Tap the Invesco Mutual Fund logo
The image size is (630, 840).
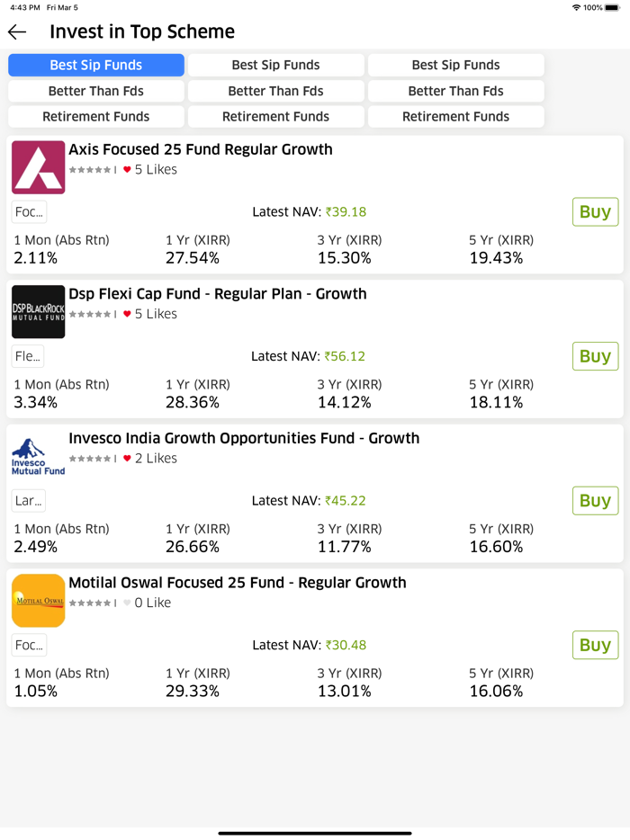(x=38, y=457)
